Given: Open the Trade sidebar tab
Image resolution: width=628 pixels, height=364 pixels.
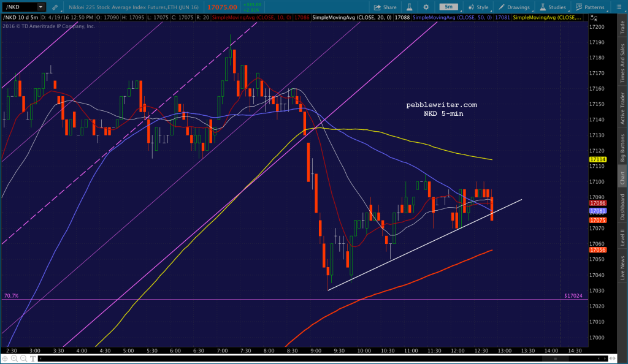Looking at the screenshot, I should (x=622, y=27).
